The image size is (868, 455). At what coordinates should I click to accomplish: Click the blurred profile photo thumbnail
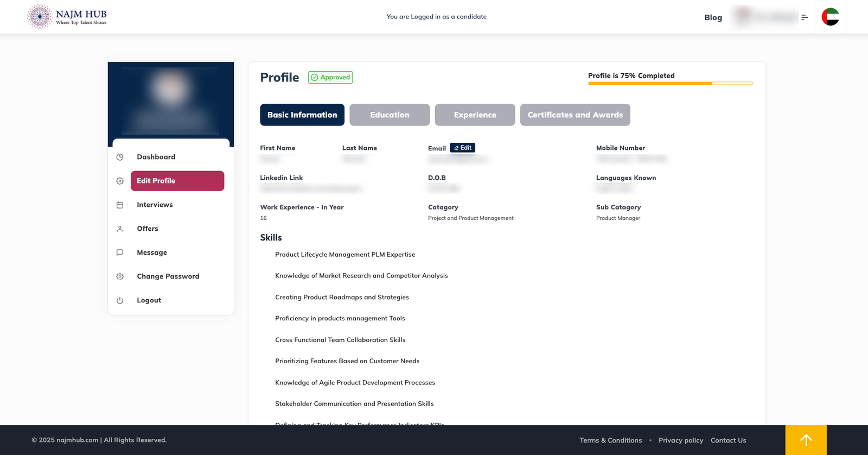click(170, 90)
